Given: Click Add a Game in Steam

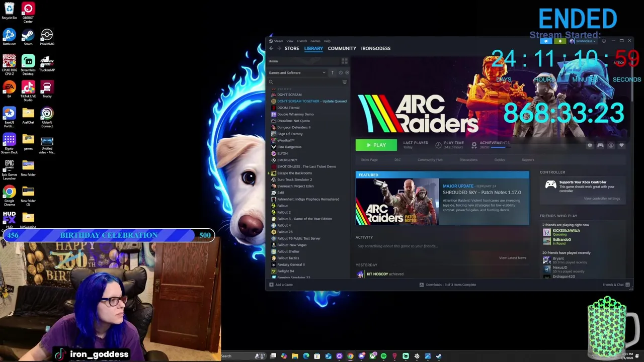Looking at the screenshot, I should click(281, 285).
